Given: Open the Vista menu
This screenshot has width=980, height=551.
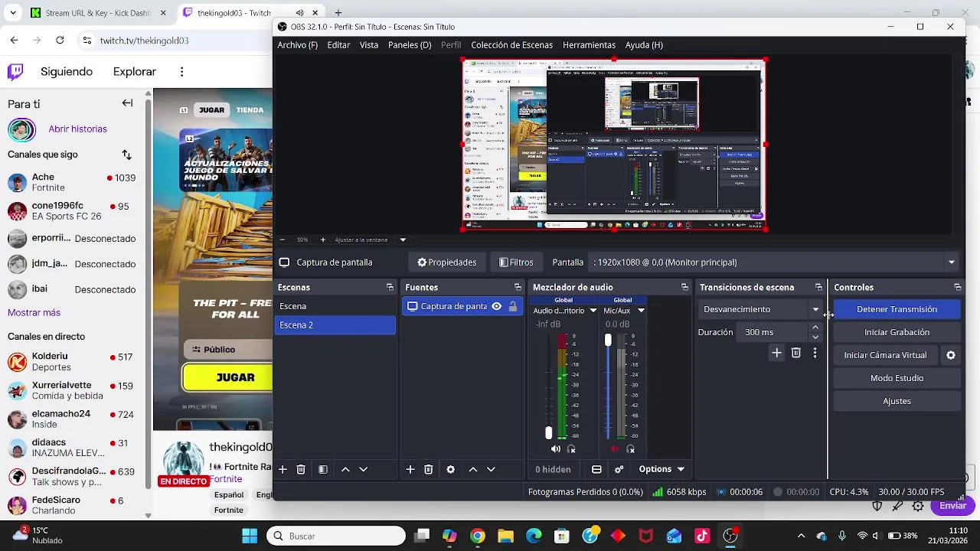Looking at the screenshot, I should [369, 45].
